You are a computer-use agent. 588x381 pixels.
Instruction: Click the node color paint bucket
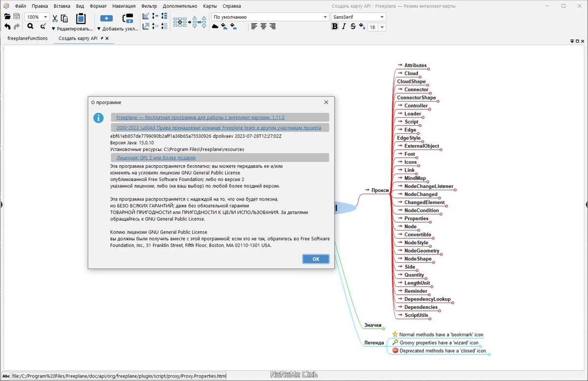224,26
